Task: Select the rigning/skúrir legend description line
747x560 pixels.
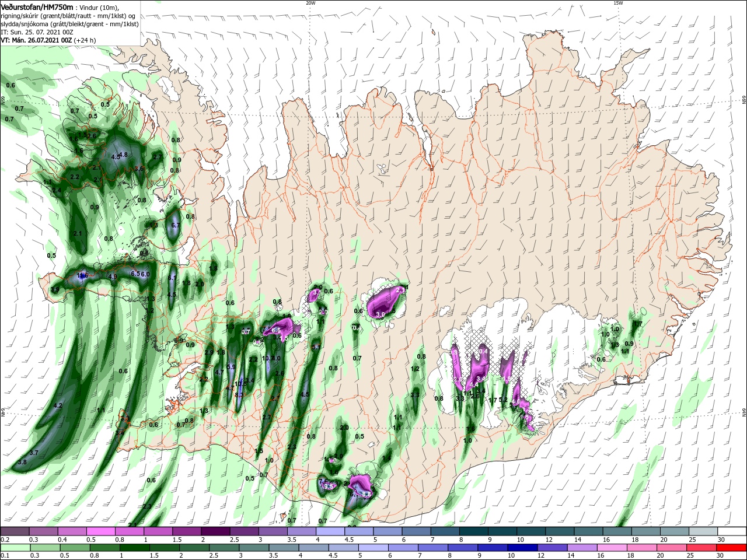Action: [67, 16]
